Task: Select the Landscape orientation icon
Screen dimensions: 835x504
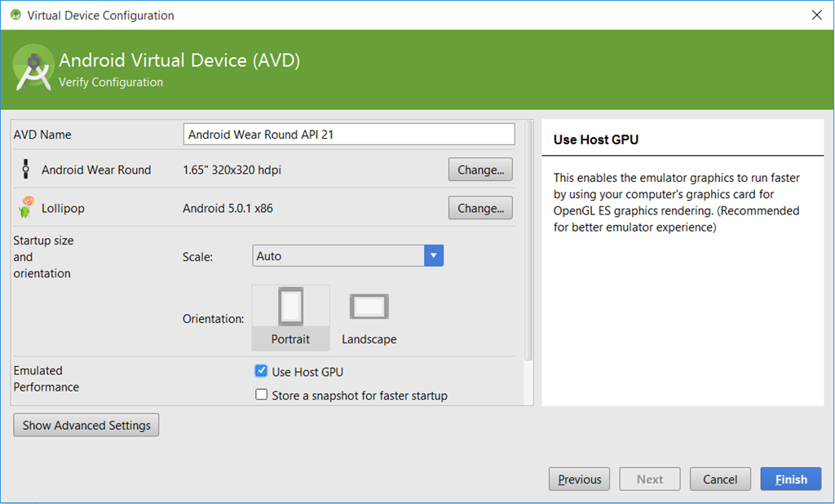Action: tap(369, 307)
